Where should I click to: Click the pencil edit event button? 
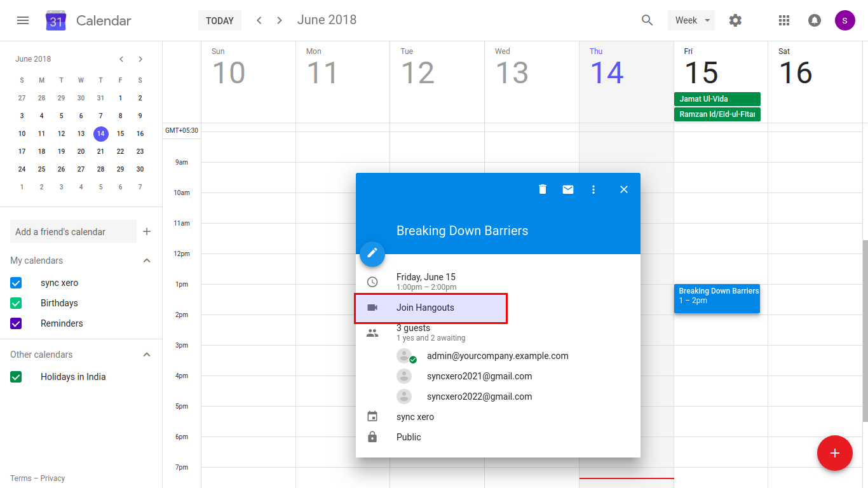[372, 253]
